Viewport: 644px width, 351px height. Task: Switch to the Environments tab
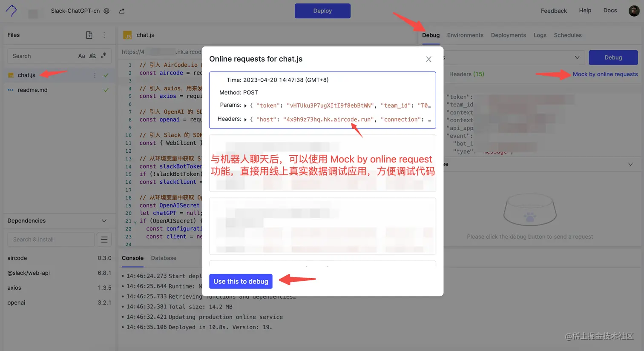[465, 35]
